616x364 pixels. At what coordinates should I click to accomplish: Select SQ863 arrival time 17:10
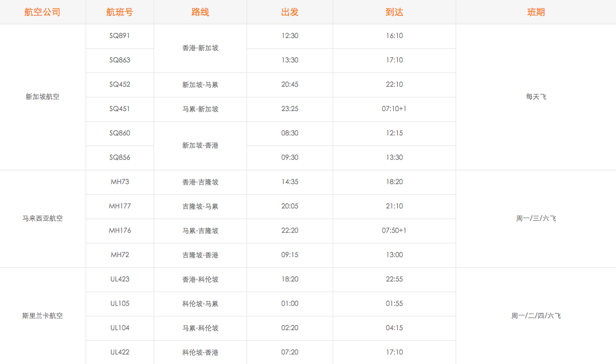394,60
